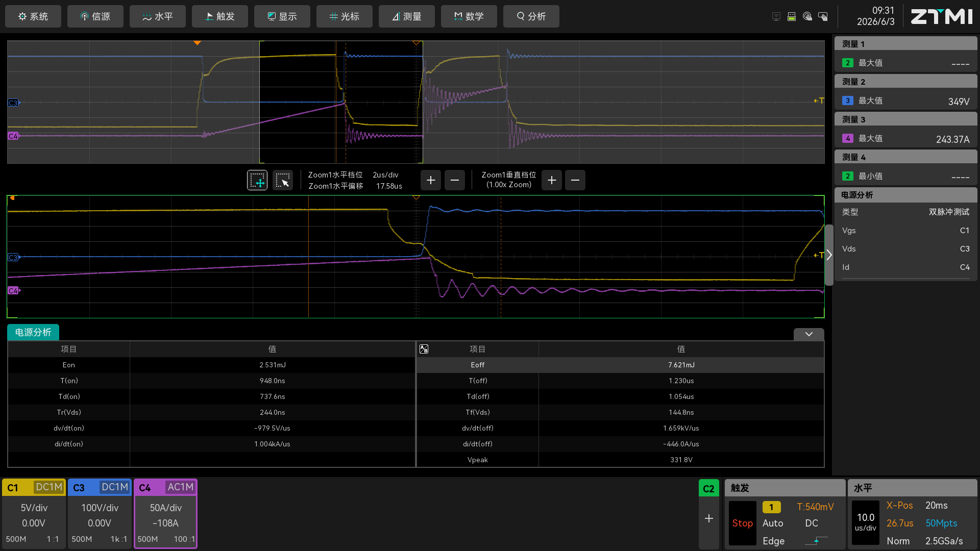Decrease Zoom1 vertical scale with minus
Screen dimensions: 980x551
[x=575, y=180]
